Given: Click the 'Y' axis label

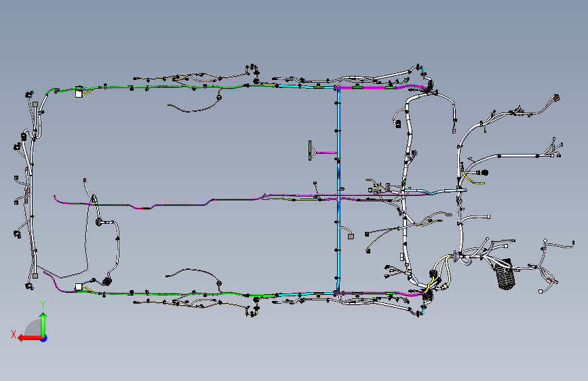Looking at the screenshot, I should coord(43,305).
